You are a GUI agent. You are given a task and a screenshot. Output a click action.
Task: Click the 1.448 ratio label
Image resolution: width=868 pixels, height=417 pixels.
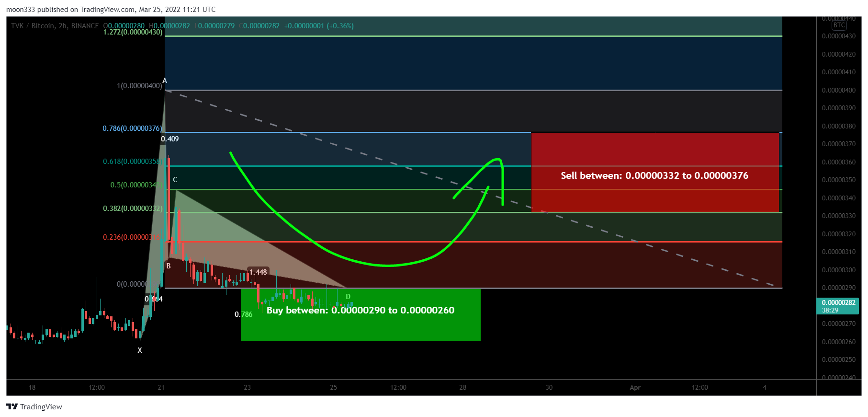coord(258,272)
